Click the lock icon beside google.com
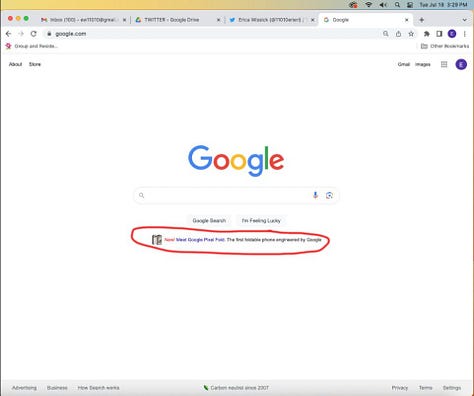This screenshot has width=474, height=396. (49, 34)
